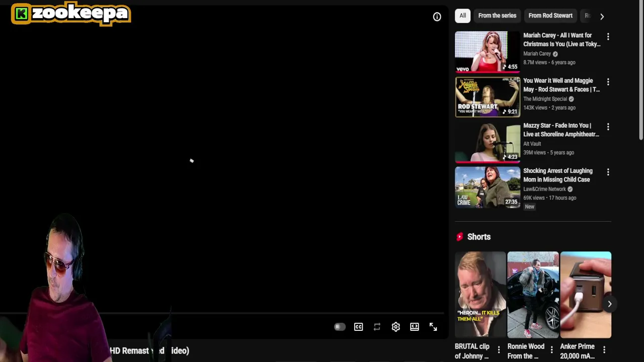The width and height of the screenshot is (644, 362).
Task: Click the '69K views • 17 hours ago' text
Action: point(549,198)
